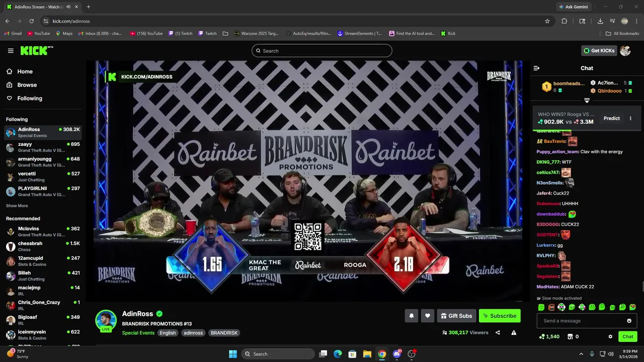Open All Bookmarks folder dropdown
Viewport: 644px width, 362px height.
(x=622, y=34)
